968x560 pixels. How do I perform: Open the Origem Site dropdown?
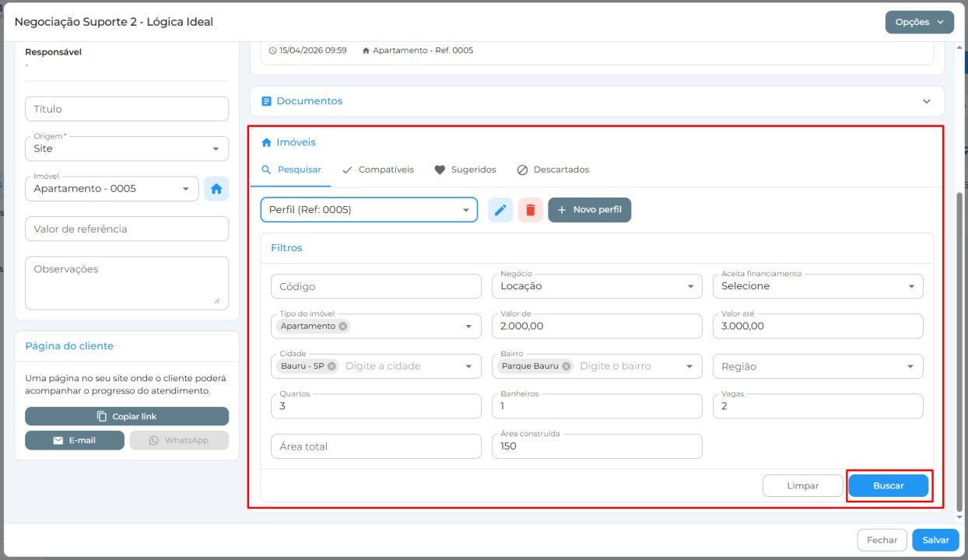pyautogui.click(x=127, y=149)
